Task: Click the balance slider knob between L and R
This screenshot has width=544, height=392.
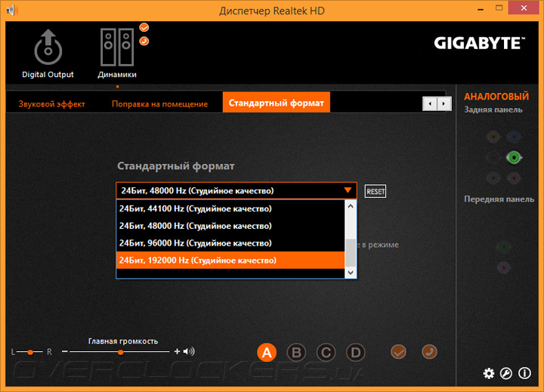Action: pyautogui.click(x=30, y=352)
